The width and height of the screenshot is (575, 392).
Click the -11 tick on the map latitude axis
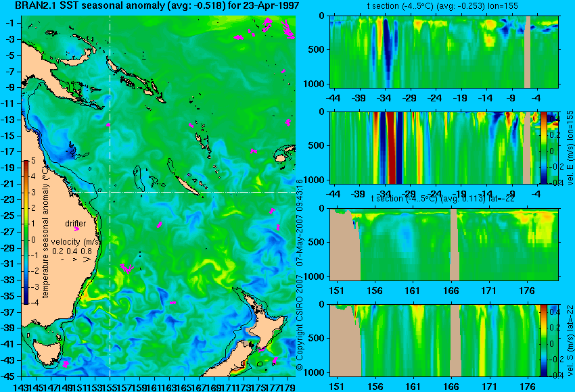pos(9,103)
